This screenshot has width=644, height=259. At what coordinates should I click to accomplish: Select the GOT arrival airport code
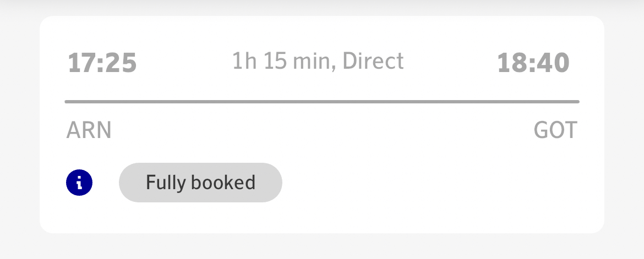tap(555, 131)
